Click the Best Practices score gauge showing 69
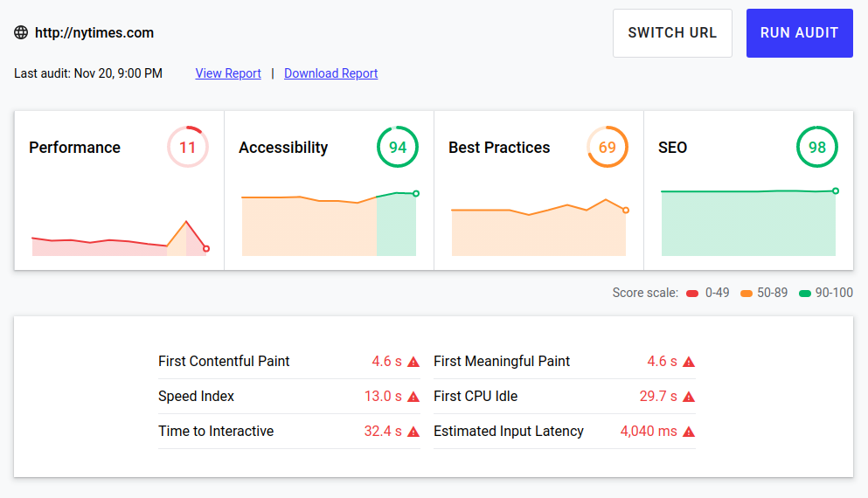The width and height of the screenshot is (868, 498). [608, 147]
